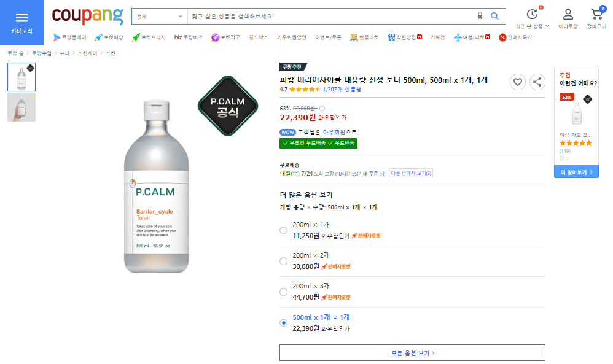
Task: Open 최근 본 상품 clock icon
Action: pos(532,16)
